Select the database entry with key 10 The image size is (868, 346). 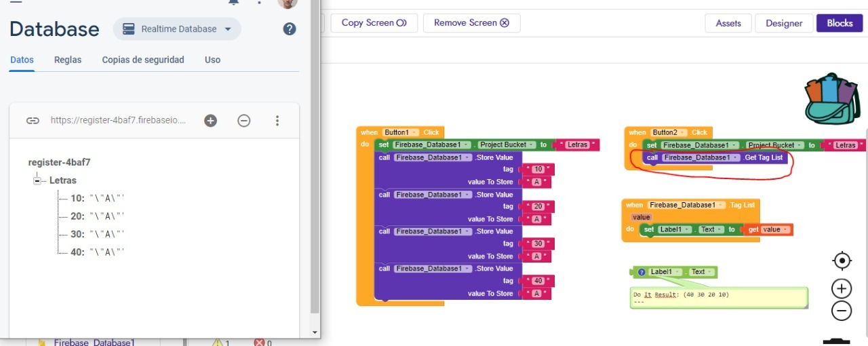coord(77,199)
